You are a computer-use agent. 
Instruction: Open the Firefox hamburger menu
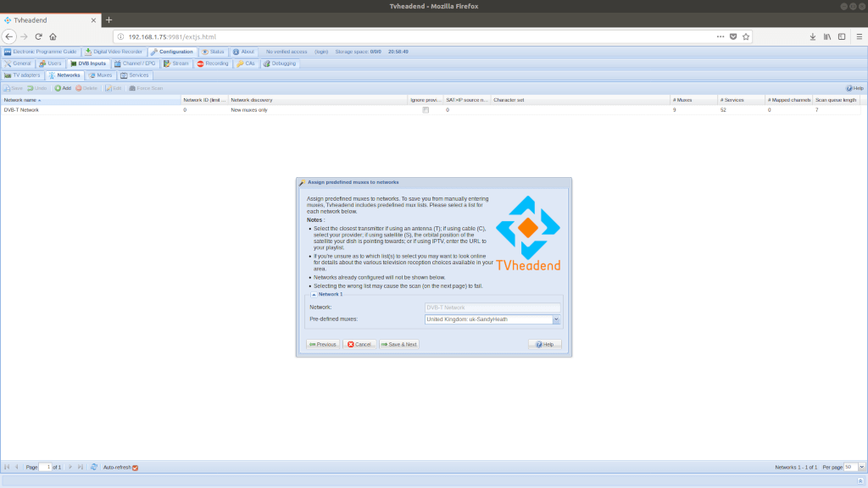tap(857, 36)
